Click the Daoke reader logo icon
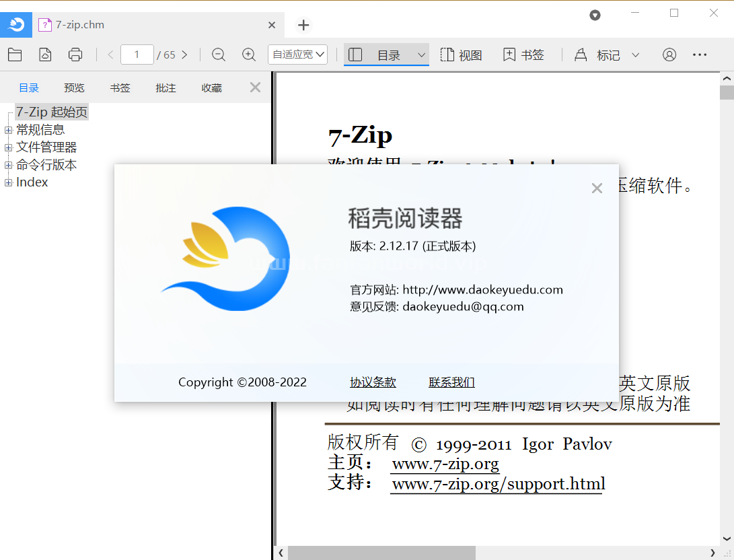The height and width of the screenshot is (560, 734). [x=16, y=25]
